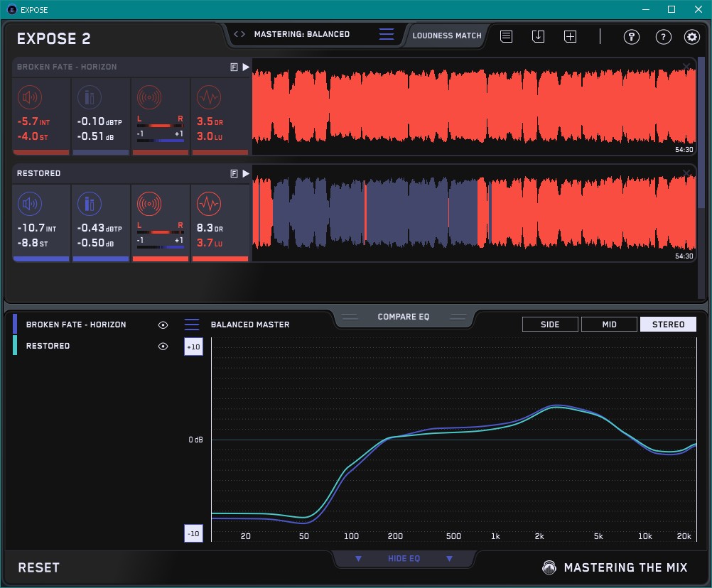Viewport: 712px width, 588px height.
Task: Open the notes list icon in top toolbar
Action: 506,37
